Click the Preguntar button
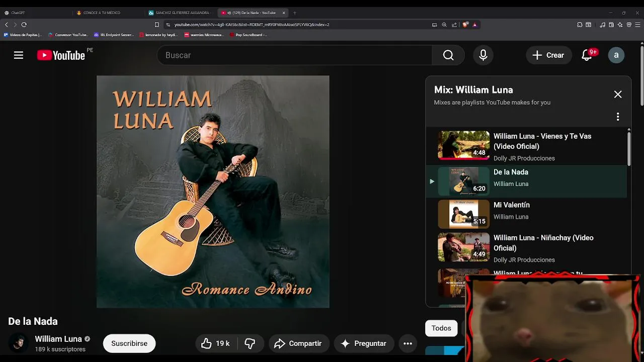This screenshot has width=644, height=362. coord(364,343)
